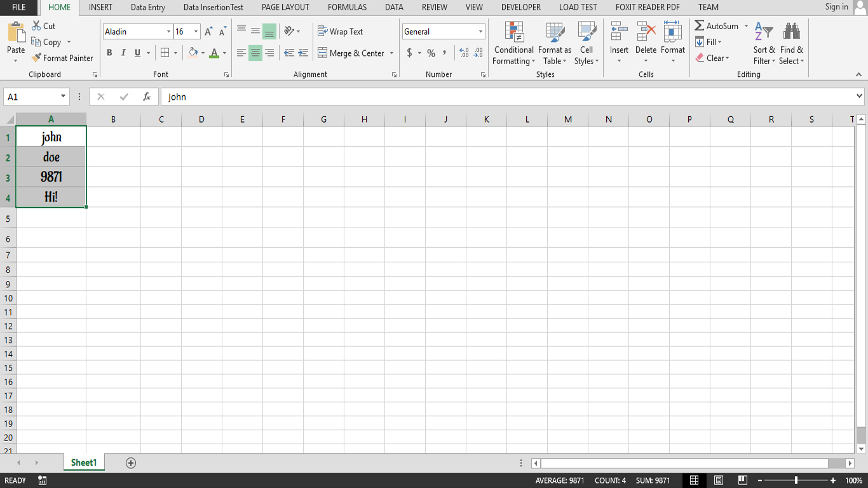Open the Font Color dropdown arrow
Viewport: 868px width, 488px height.
pos(224,53)
